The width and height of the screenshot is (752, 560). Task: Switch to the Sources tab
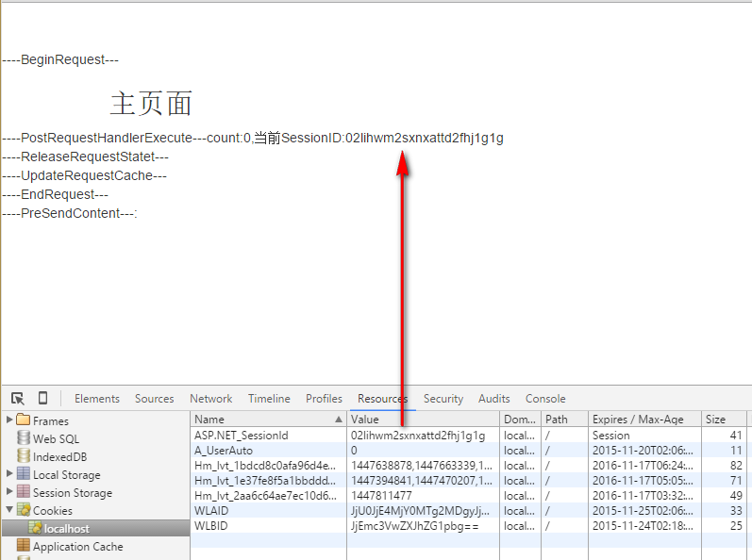coord(155,399)
